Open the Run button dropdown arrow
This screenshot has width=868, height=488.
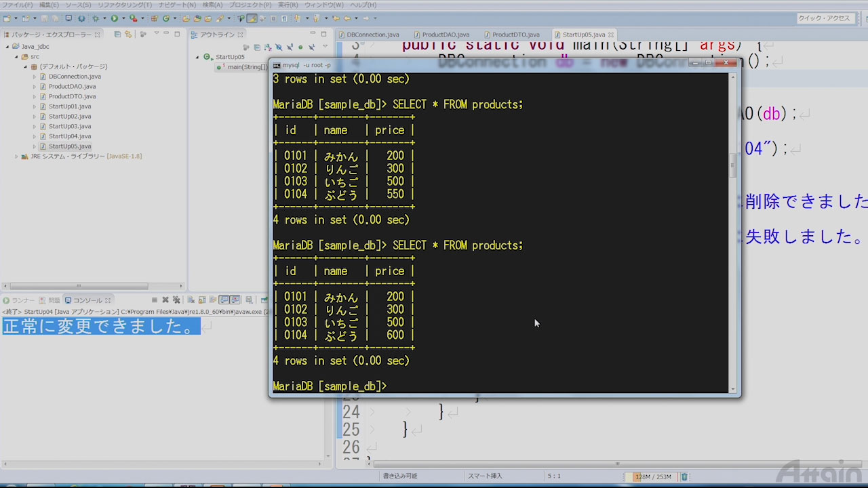click(x=122, y=18)
